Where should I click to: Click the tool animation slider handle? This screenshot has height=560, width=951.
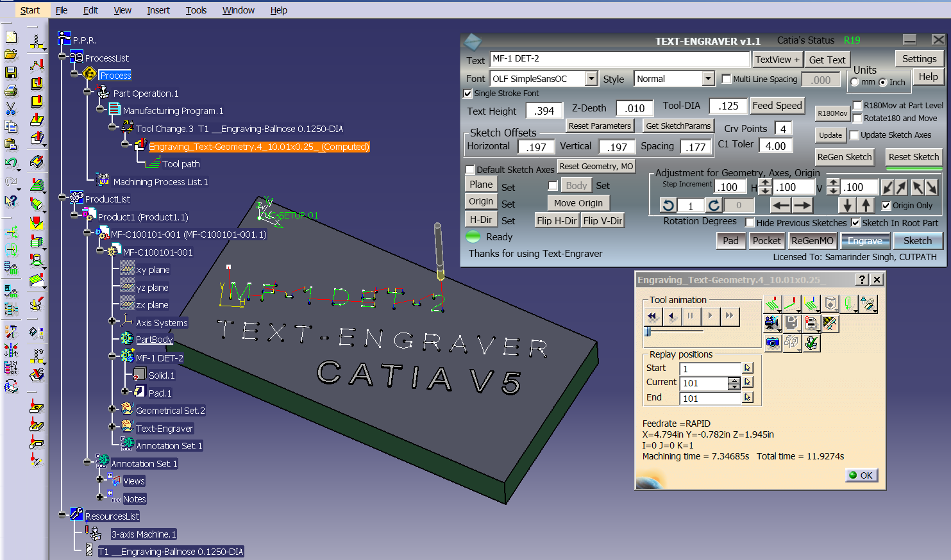(x=648, y=331)
